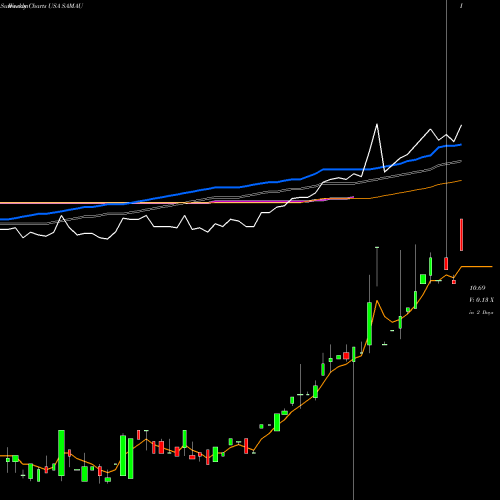Viewport: 500px width, 500px height.
Task: Click the latest tall red candlestick
Action: point(462,235)
